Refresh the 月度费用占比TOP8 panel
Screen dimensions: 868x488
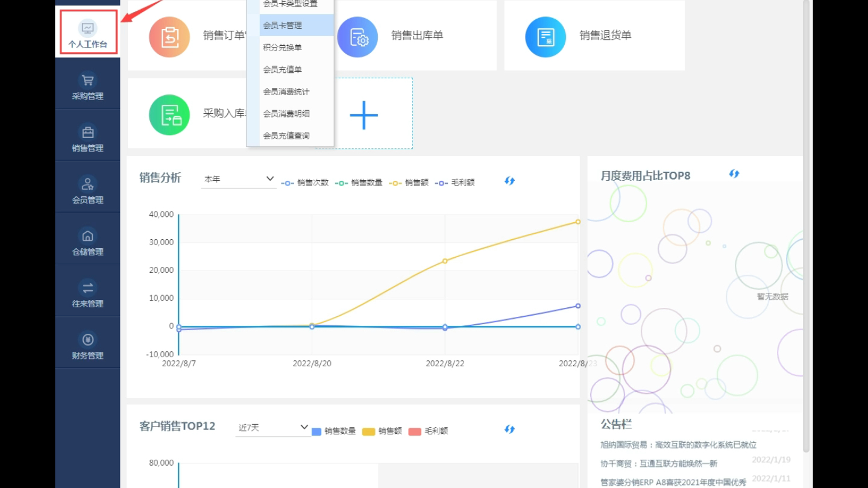click(734, 174)
